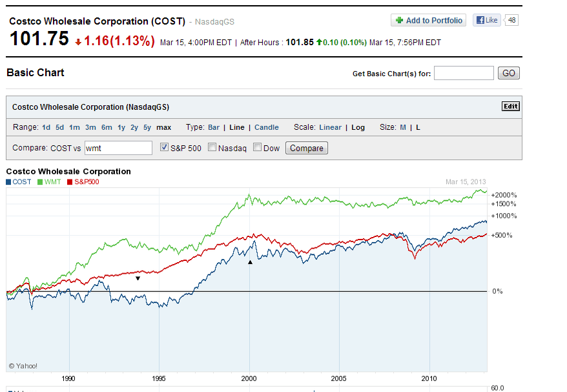Click the 2005 year label on axis
This screenshot has height=392, width=567.
pos(338,378)
